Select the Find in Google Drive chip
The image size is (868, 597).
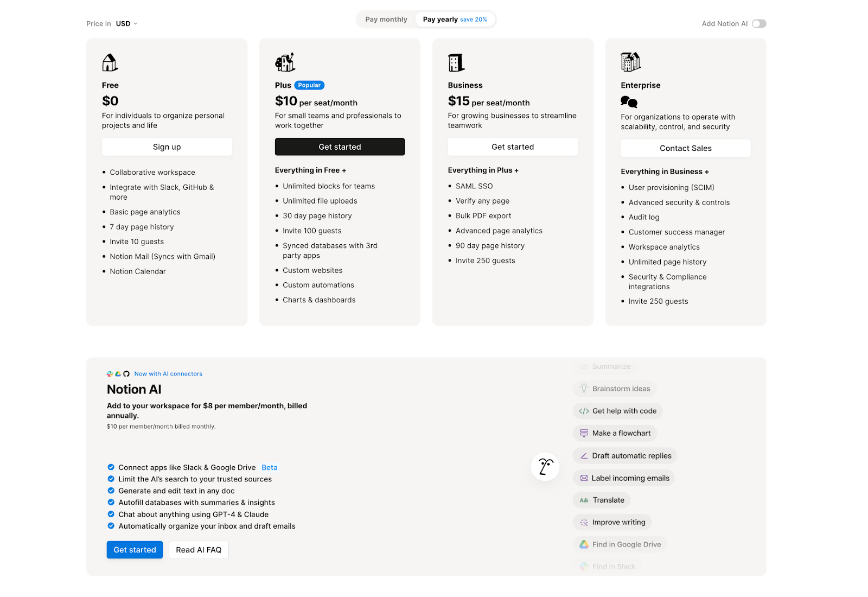(x=620, y=544)
